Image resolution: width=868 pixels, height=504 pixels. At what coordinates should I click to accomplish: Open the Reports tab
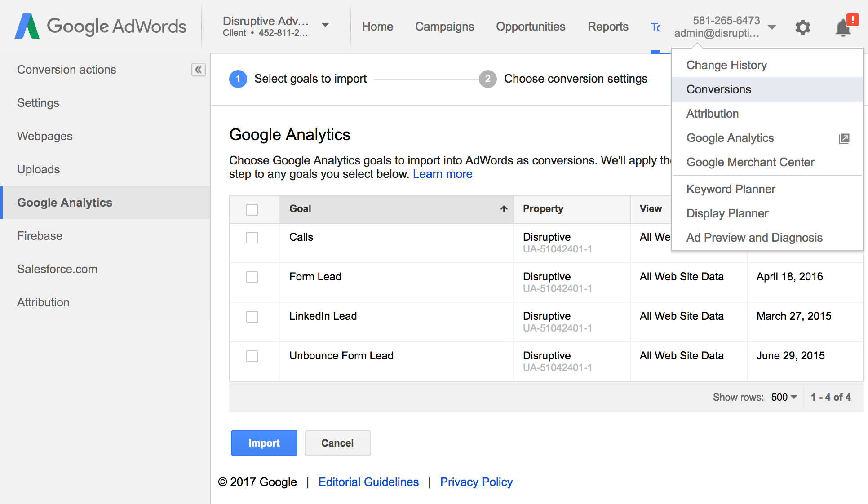click(608, 27)
